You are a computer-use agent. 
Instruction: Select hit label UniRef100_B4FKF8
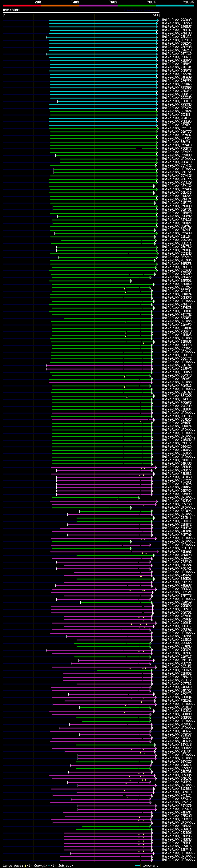point(177,264)
